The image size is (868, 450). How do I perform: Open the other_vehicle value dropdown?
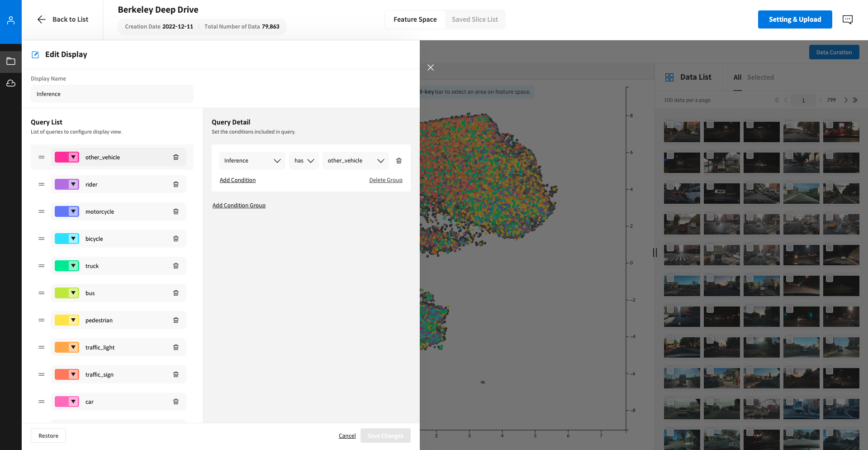[356, 161]
